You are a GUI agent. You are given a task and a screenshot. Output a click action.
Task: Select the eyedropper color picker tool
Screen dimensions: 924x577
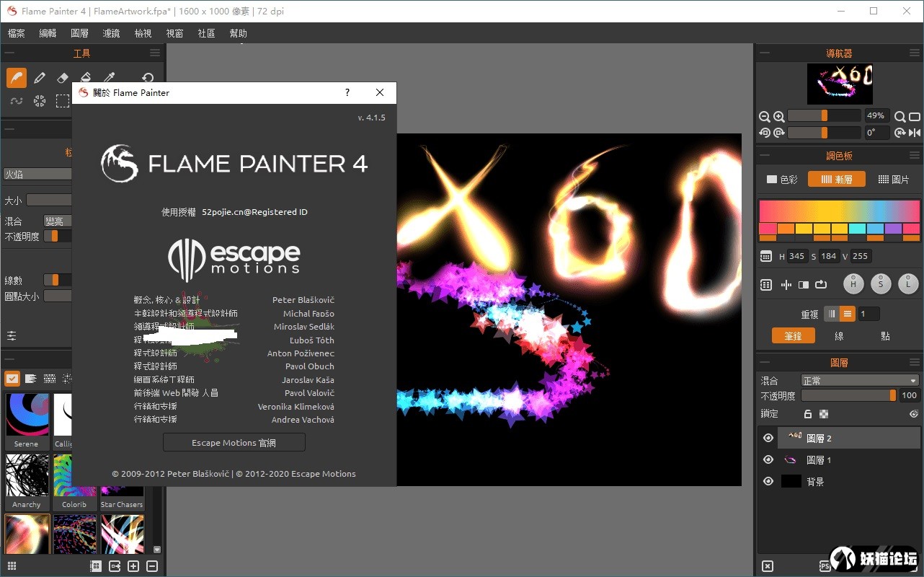tap(110, 78)
